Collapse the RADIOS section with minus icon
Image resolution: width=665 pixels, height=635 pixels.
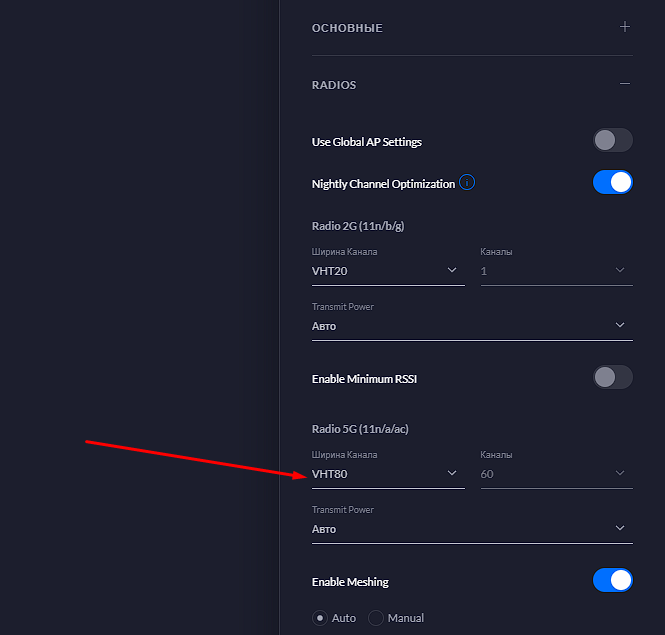pyautogui.click(x=624, y=84)
